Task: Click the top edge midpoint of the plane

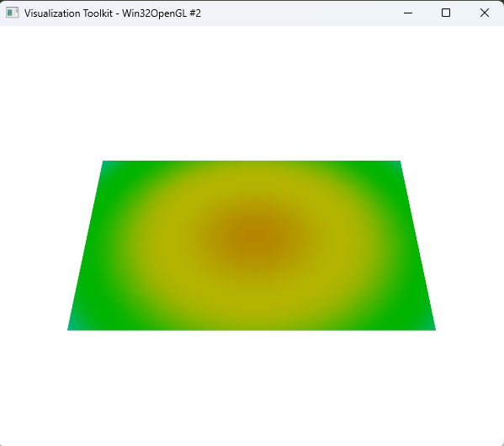Action: pyautogui.click(x=252, y=162)
